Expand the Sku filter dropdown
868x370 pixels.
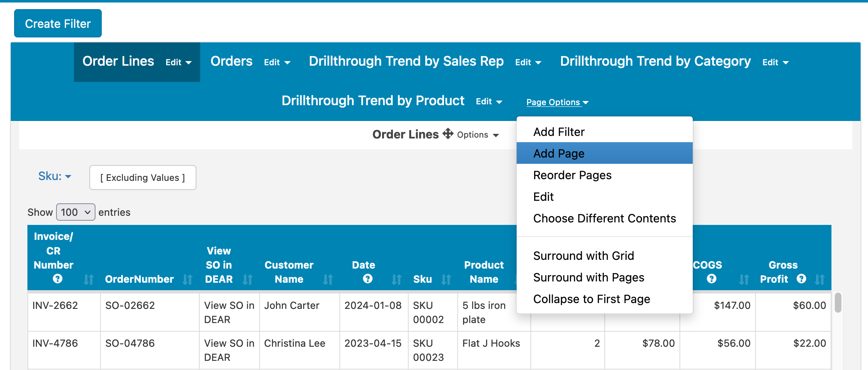tap(55, 176)
